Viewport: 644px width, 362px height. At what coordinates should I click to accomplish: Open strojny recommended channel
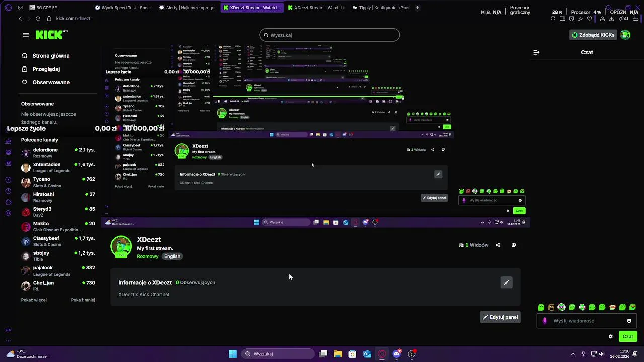pyautogui.click(x=58, y=256)
